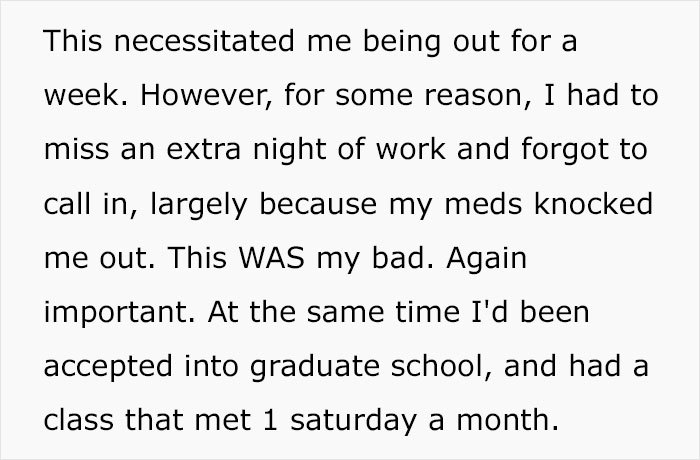Click the word 'month' at paragraph end

tap(519, 421)
